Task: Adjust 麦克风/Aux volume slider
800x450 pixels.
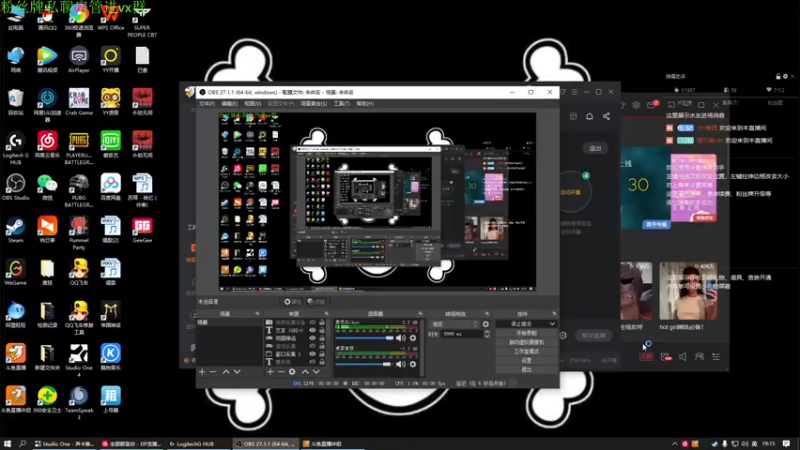Action: point(364,338)
